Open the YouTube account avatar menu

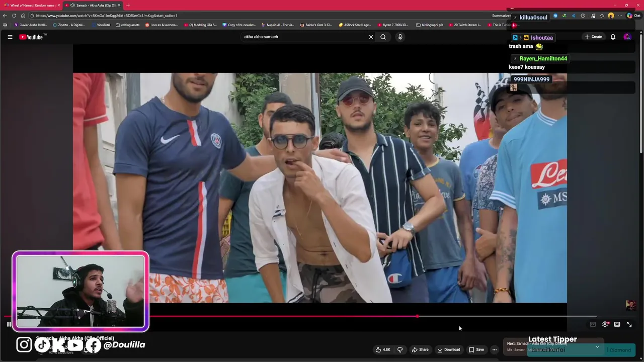point(627,37)
